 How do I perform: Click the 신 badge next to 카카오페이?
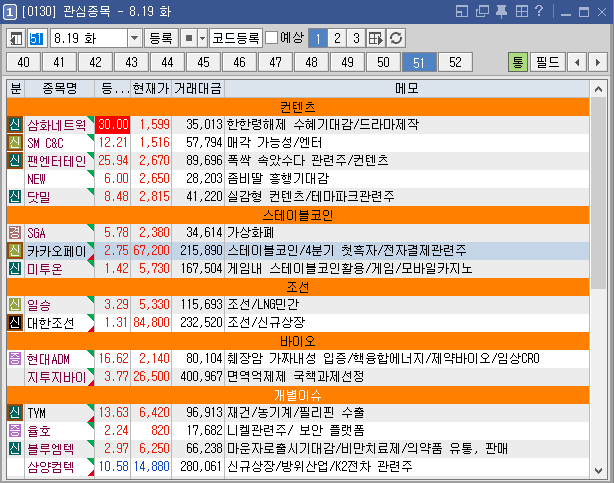click(x=15, y=251)
